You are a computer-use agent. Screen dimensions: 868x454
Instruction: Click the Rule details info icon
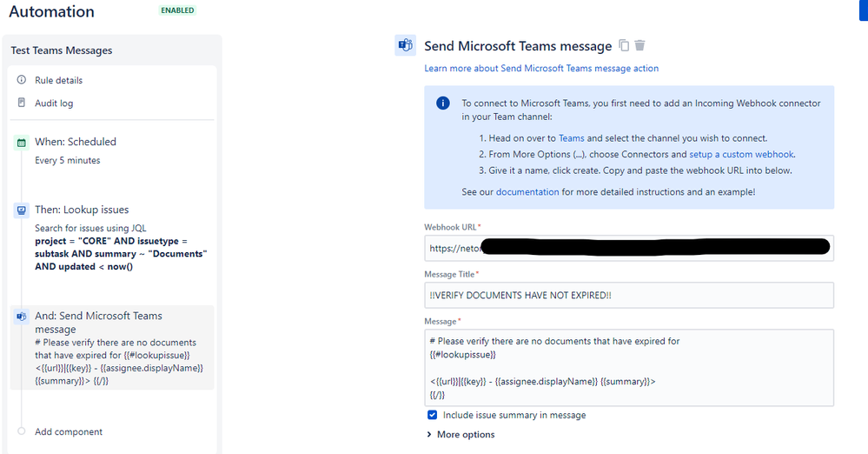22,80
